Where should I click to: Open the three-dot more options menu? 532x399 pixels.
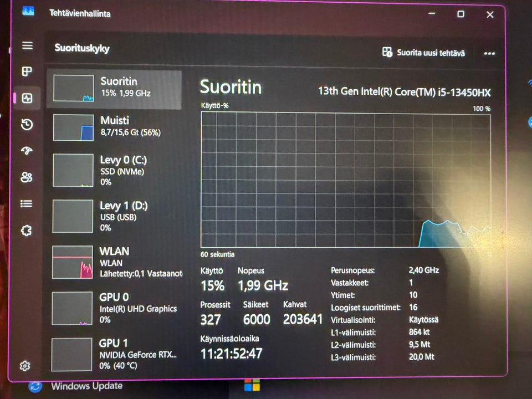pyautogui.click(x=489, y=53)
